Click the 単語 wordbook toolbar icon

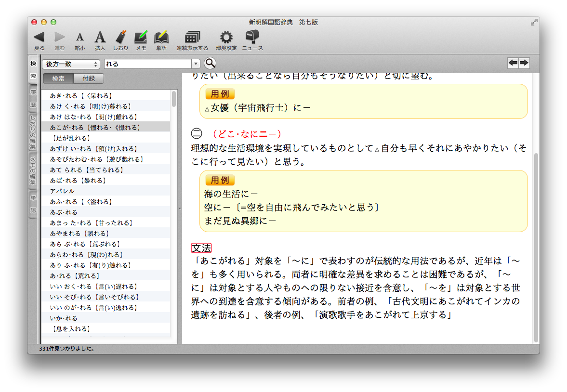(161, 38)
